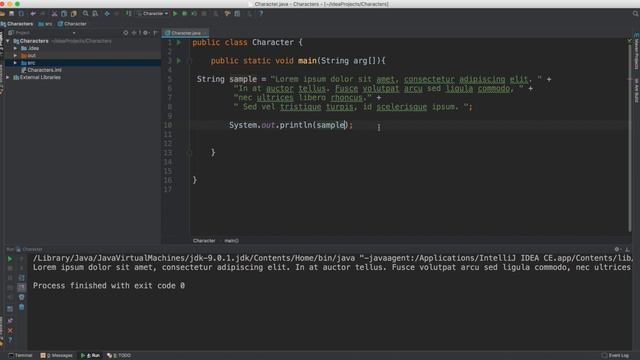Toggle scroll to end in Run console
Viewport: 640px width, 360px height.
click(x=21, y=287)
